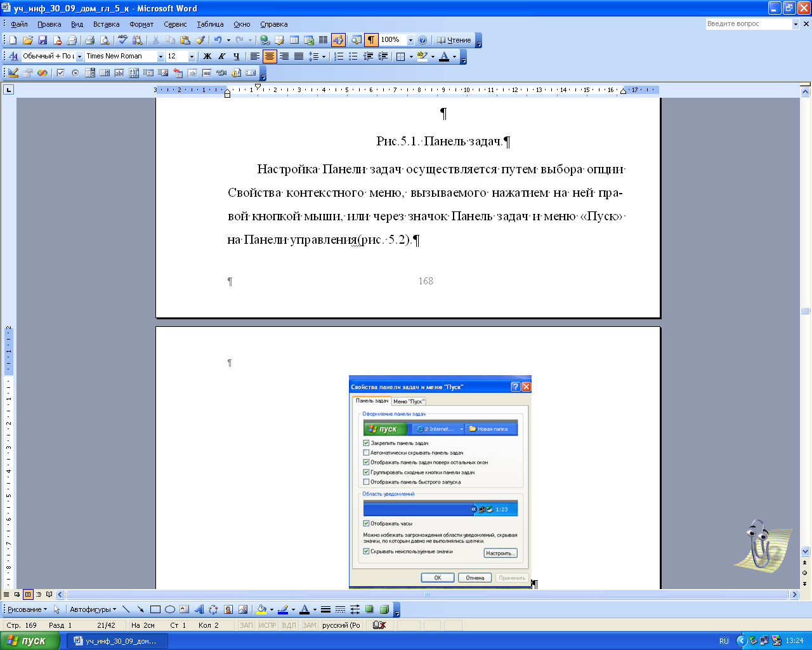Switch to Outline view button
812x650 pixels.
pyautogui.click(x=39, y=595)
